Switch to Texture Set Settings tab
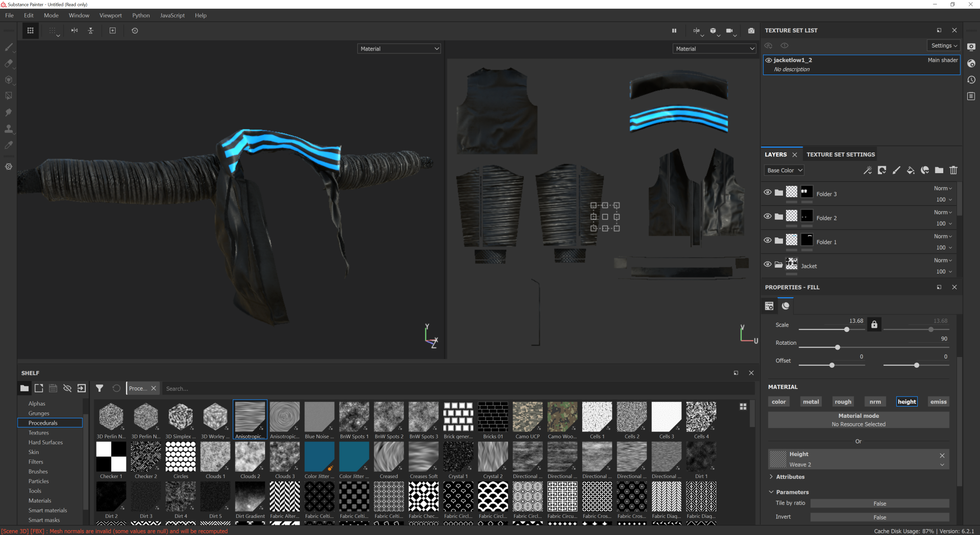Image resolution: width=980 pixels, height=535 pixels. coord(840,154)
